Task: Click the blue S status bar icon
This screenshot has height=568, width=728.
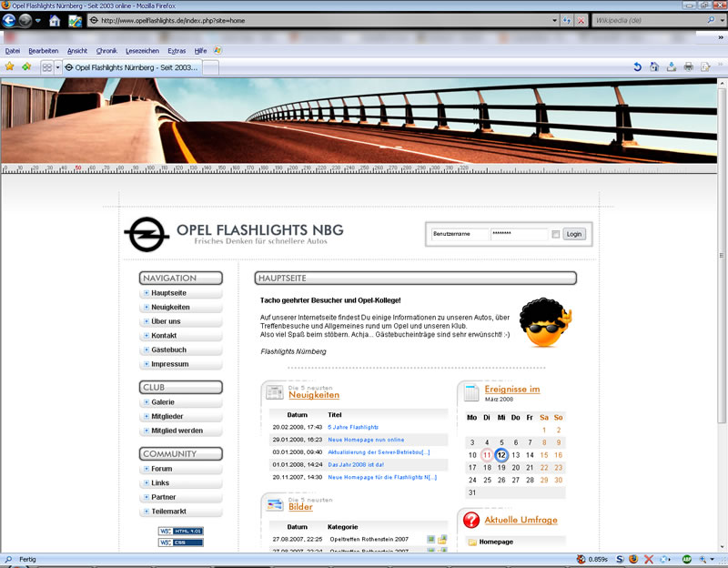Action: [620, 559]
